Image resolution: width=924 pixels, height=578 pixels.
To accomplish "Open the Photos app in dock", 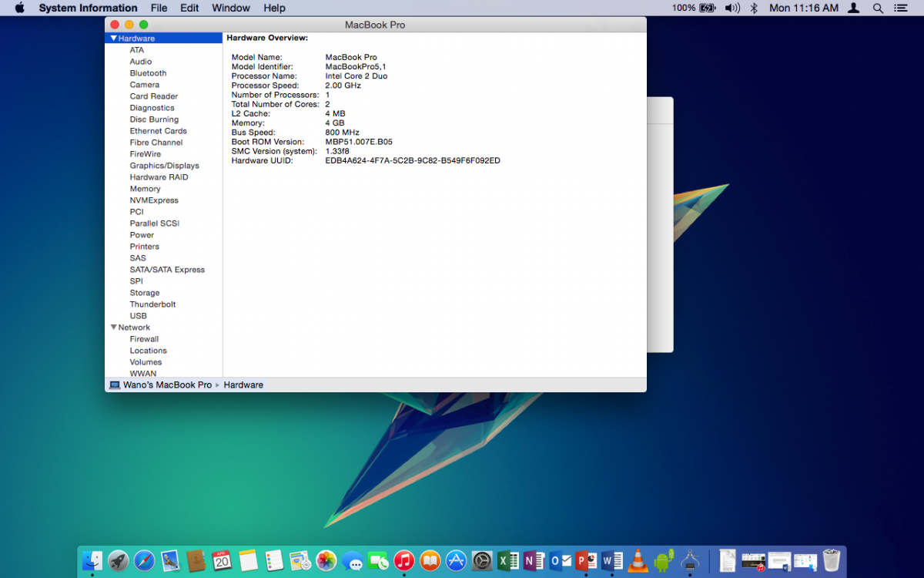I will [326, 560].
